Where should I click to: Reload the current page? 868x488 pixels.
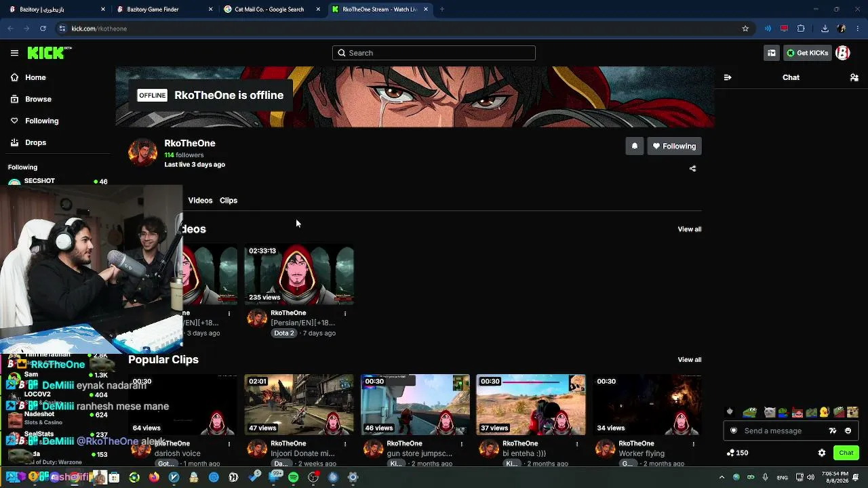point(43,28)
